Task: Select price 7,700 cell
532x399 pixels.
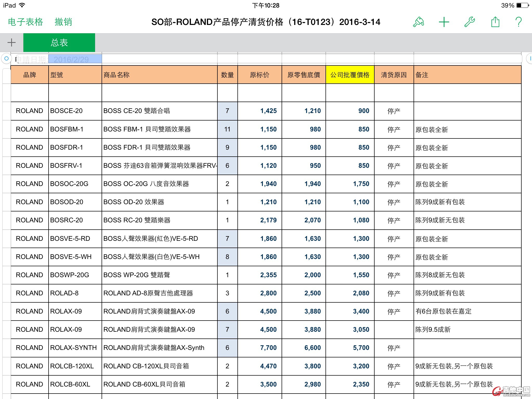Action: pyautogui.click(x=260, y=348)
